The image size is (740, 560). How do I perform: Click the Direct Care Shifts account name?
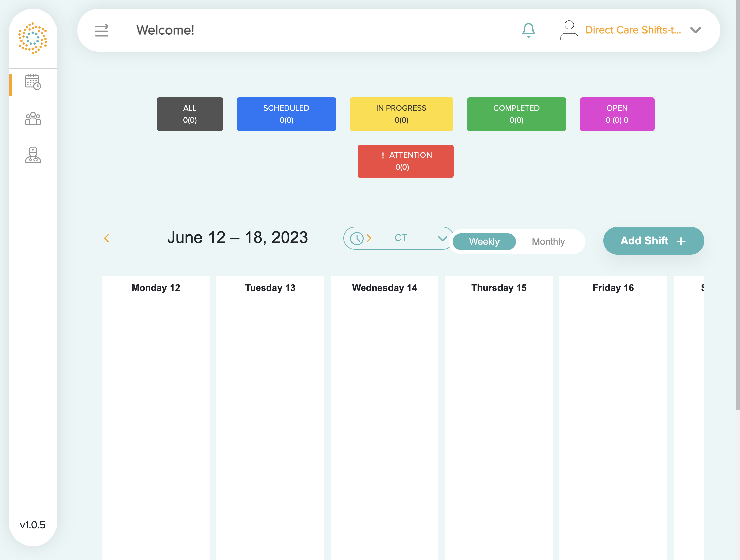[633, 30]
